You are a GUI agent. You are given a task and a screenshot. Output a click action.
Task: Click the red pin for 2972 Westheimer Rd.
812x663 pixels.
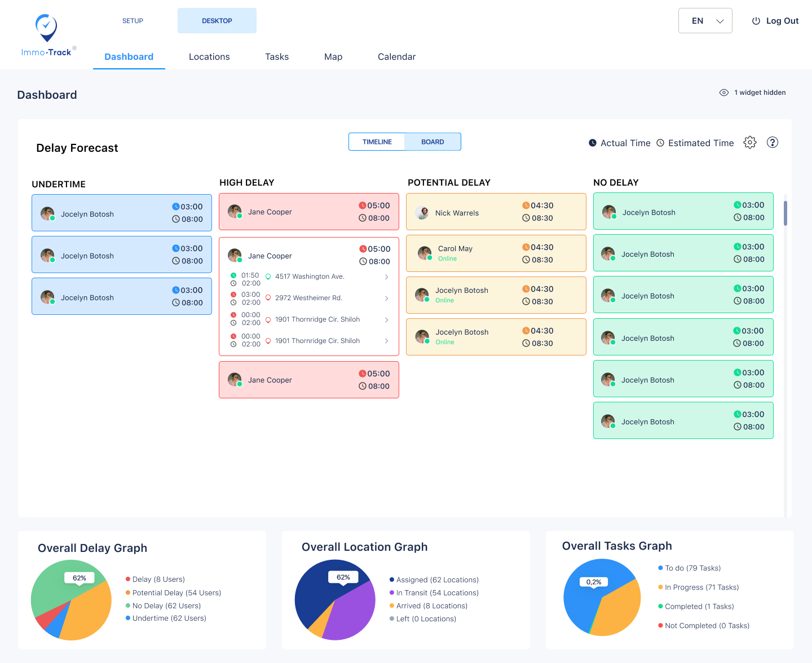[268, 298]
